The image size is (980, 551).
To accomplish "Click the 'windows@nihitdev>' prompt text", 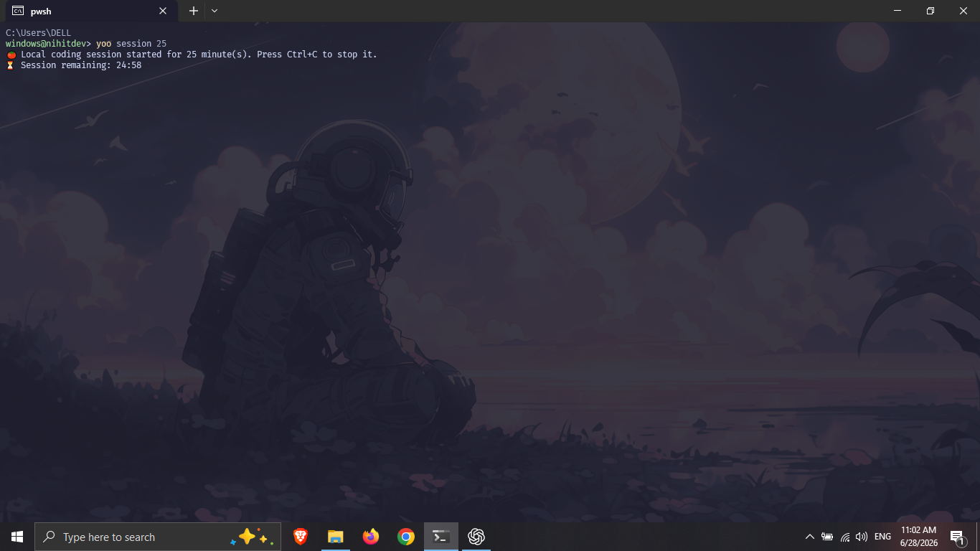I will coord(49,44).
